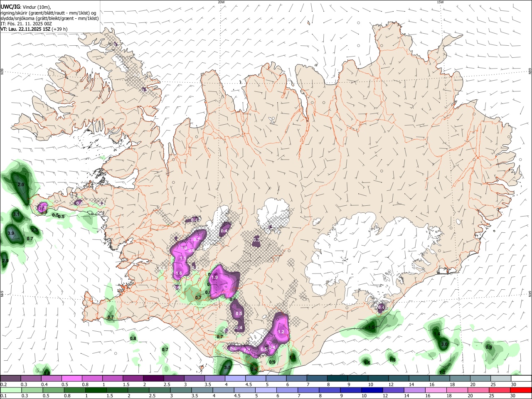
Task: Select the violet rain legend swatch labeled 14
Action: (414, 390)
